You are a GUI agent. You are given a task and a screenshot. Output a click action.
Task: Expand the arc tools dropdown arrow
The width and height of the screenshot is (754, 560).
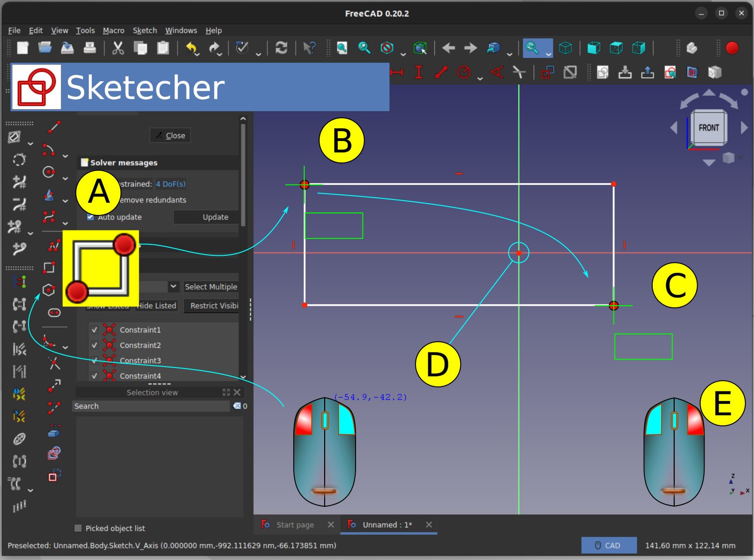pos(65,156)
